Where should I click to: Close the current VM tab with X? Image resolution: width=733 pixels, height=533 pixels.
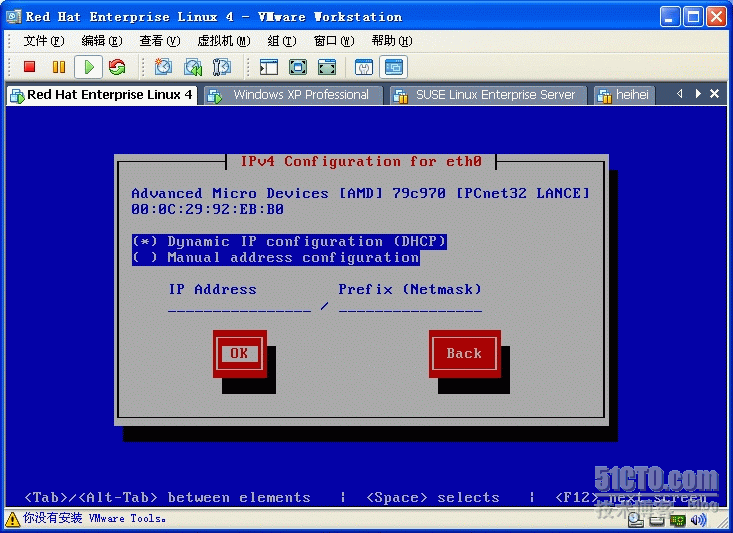pos(714,94)
